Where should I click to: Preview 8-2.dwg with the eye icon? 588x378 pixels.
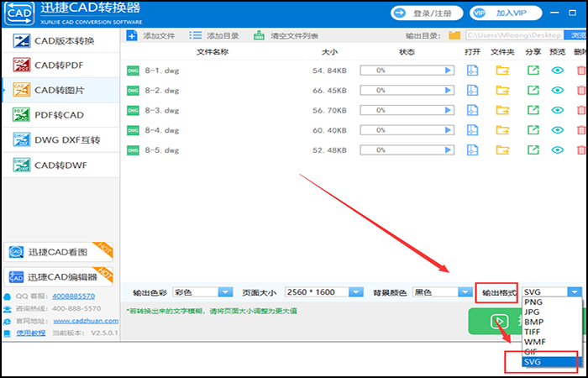click(x=558, y=90)
